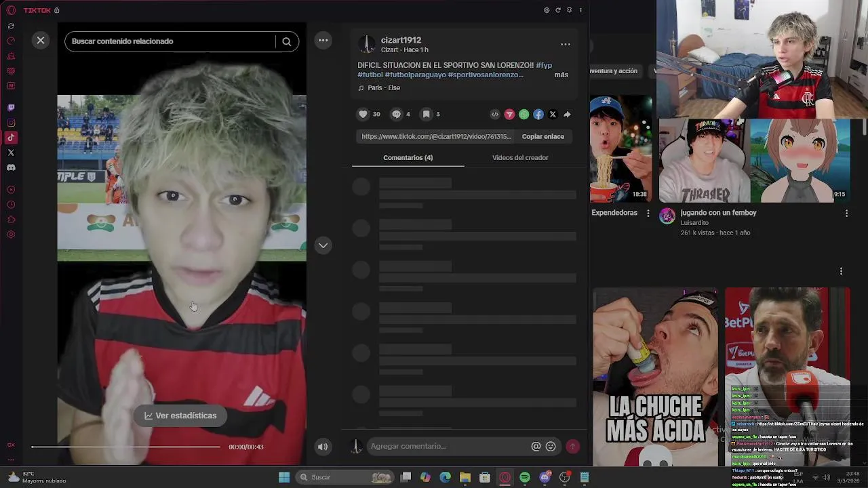Open Discord in Opera GX sidebar
Screen dimensions: 868x488
[x=11, y=167]
